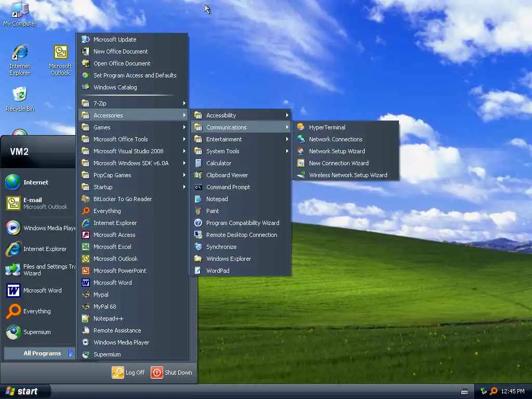Screen dimensions: 532x399
Task: Select Mypal in All Programs list
Action: coord(133,295)
